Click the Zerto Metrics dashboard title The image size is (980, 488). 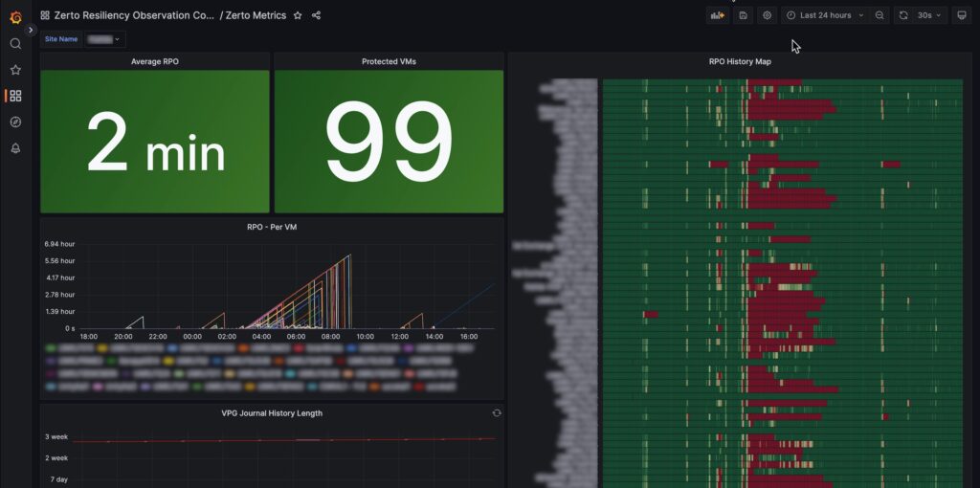[x=256, y=15]
